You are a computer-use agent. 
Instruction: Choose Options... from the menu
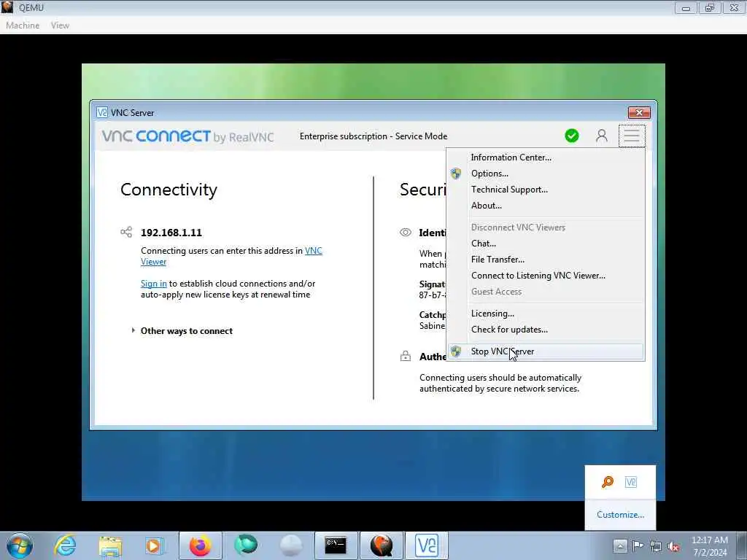pyautogui.click(x=546, y=174)
